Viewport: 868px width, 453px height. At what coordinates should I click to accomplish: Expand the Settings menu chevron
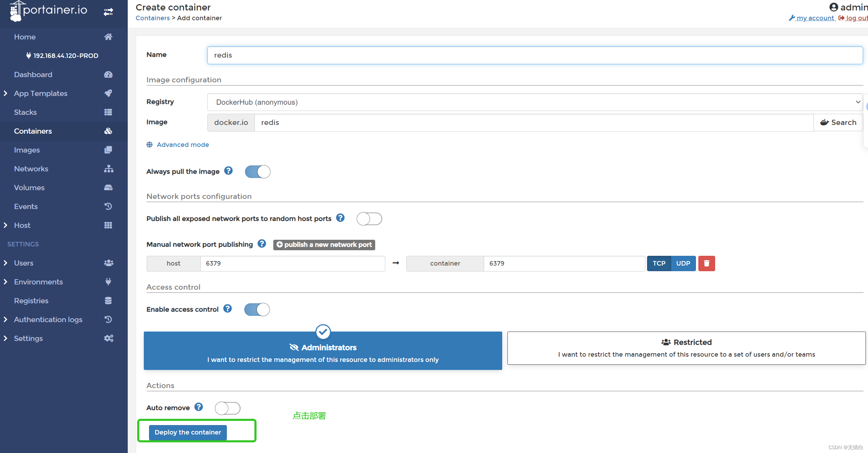pos(5,338)
